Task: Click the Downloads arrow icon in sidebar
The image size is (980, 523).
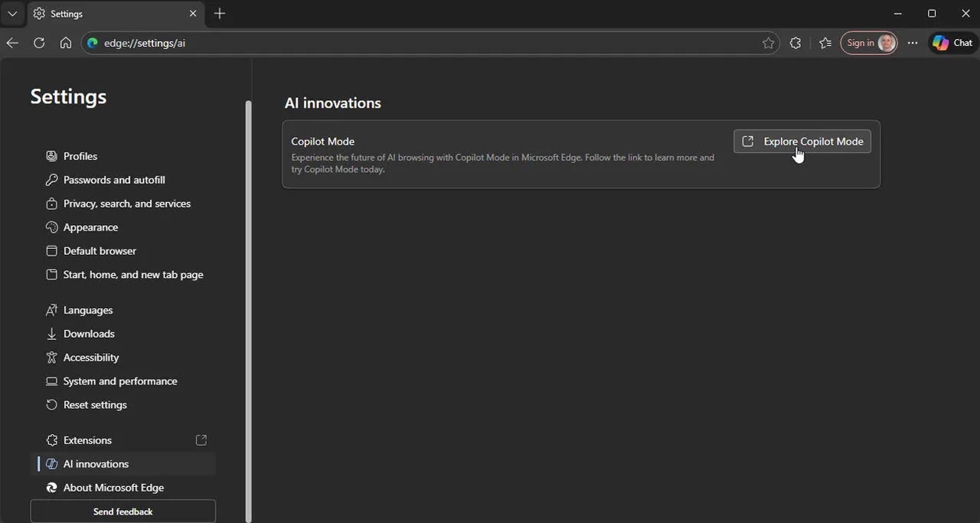Action: pos(51,334)
